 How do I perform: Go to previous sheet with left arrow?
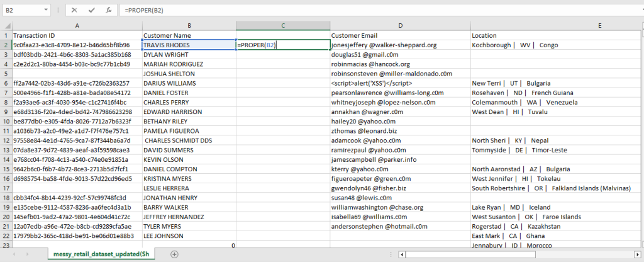[x=14, y=254]
